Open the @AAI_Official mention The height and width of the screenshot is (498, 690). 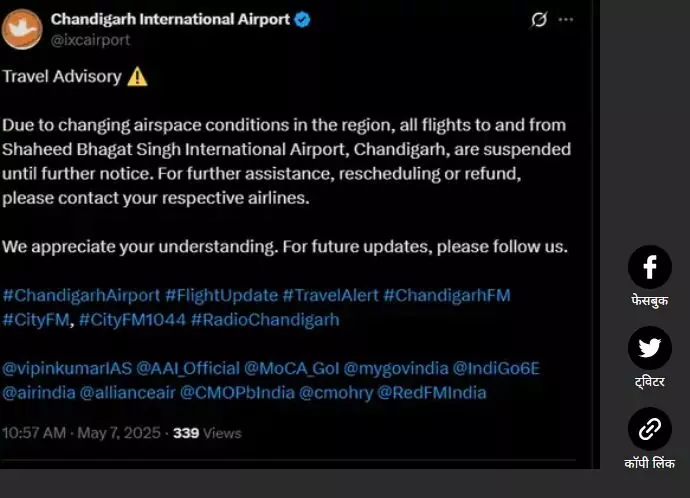188,368
